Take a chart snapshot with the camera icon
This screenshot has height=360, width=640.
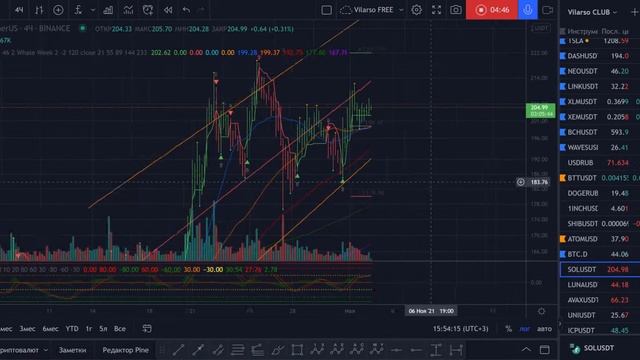pyautogui.click(x=456, y=10)
